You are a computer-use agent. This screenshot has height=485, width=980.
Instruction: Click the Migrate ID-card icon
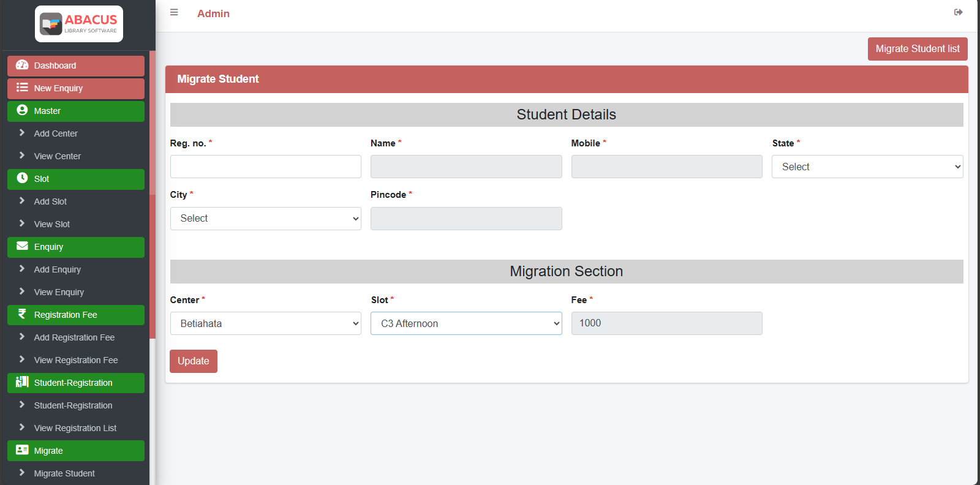[x=22, y=450]
